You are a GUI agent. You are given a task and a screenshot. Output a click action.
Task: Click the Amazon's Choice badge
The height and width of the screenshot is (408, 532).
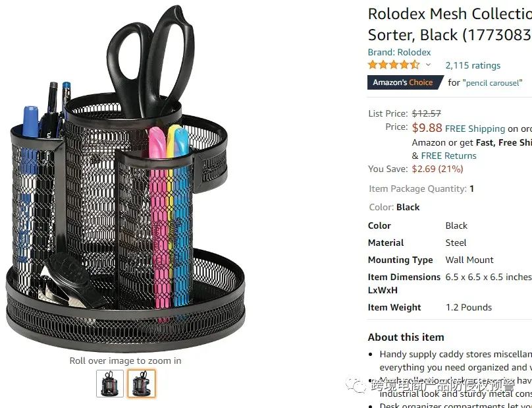coord(403,82)
